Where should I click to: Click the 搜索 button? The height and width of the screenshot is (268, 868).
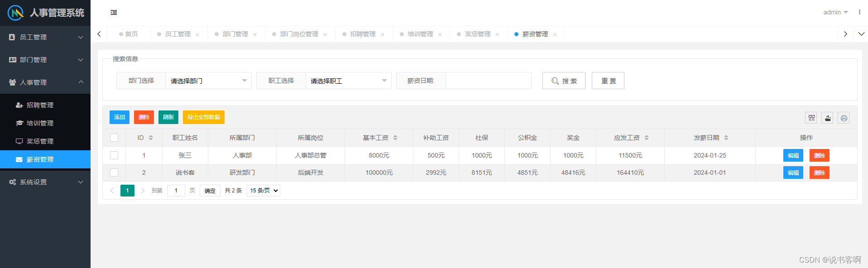[564, 81]
